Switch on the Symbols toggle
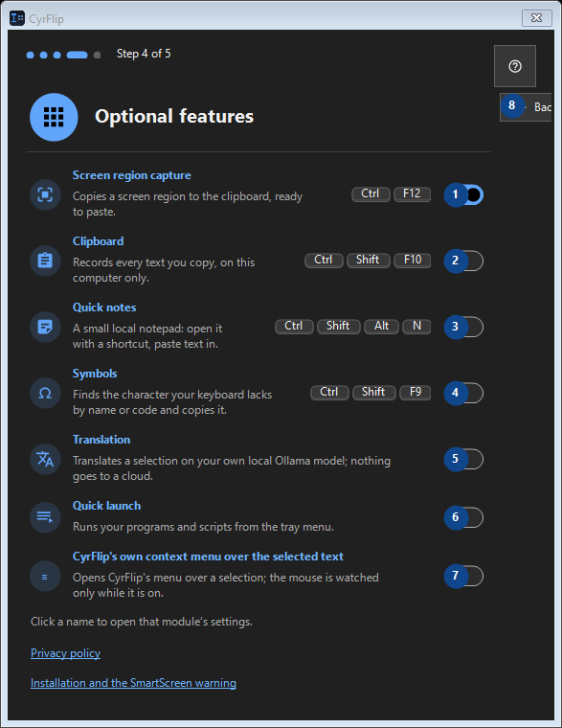The width and height of the screenshot is (562, 728). [x=464, y=393]
